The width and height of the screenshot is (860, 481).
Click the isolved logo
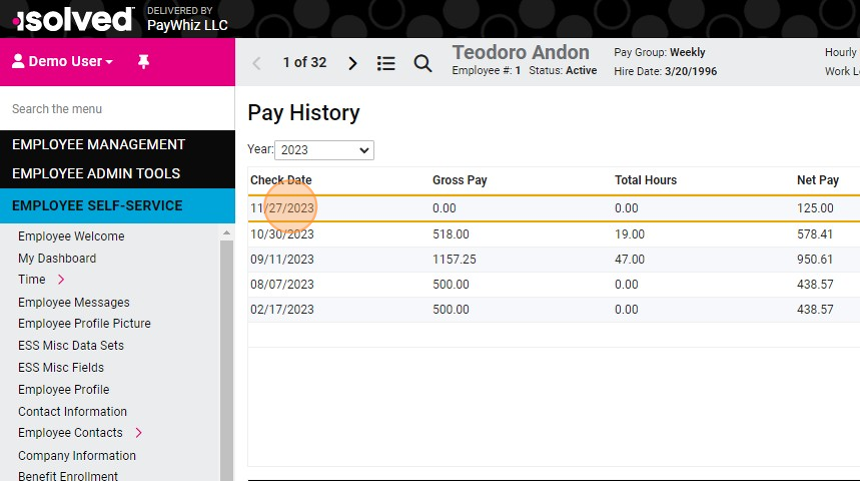coord(73,19)
